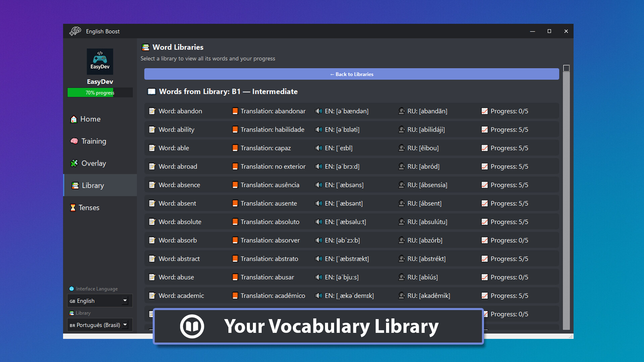The width and height of the screenshot is (644, 362).
Task: Open the Interface Language dropdown
Action: click(x=99, y=301)
